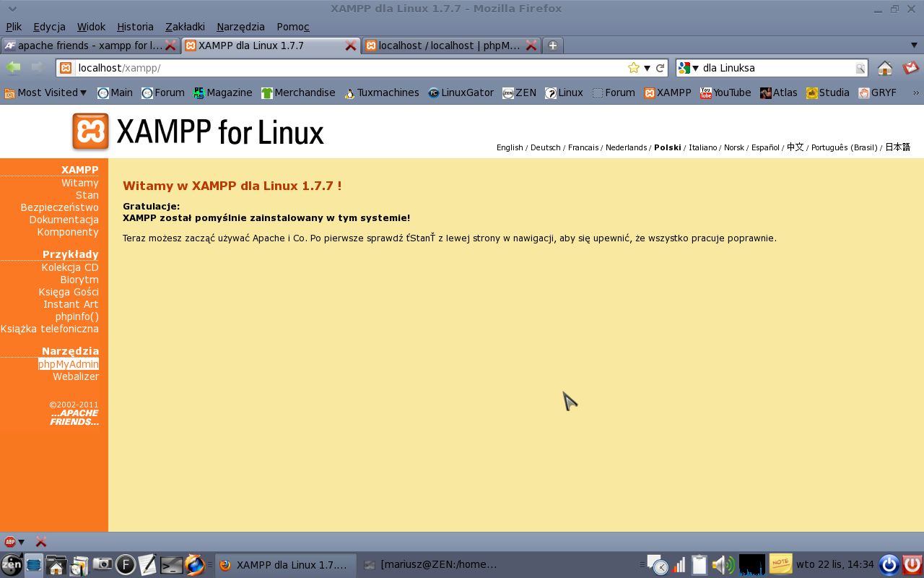Click the CPU monitor graph in tray
The image size is (924, 578).
[752, 564]
